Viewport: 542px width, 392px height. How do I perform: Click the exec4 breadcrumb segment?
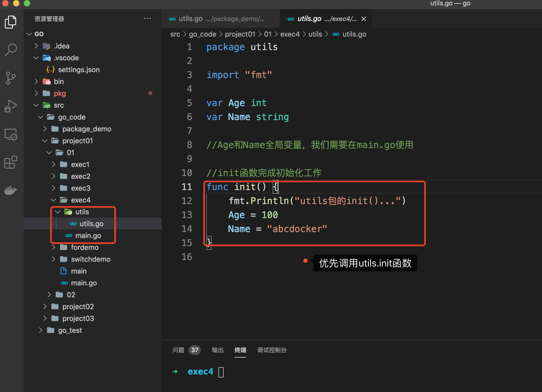coord(290,34)
